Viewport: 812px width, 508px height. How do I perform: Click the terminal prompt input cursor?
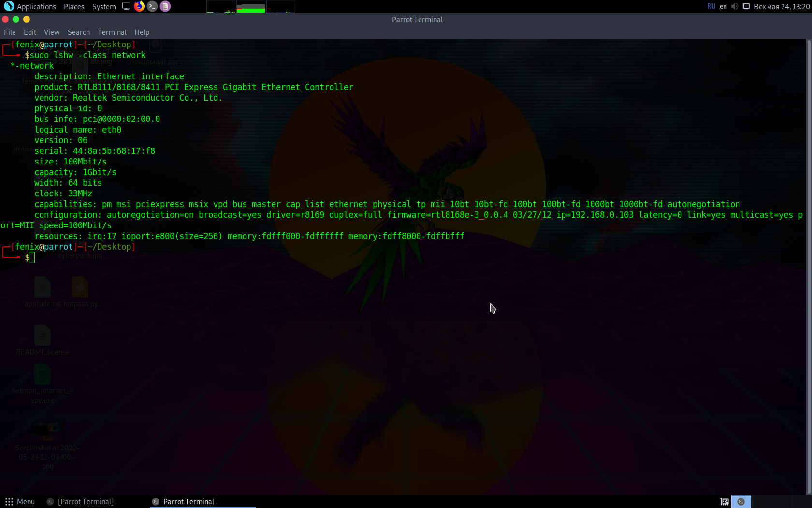[32, 257]
